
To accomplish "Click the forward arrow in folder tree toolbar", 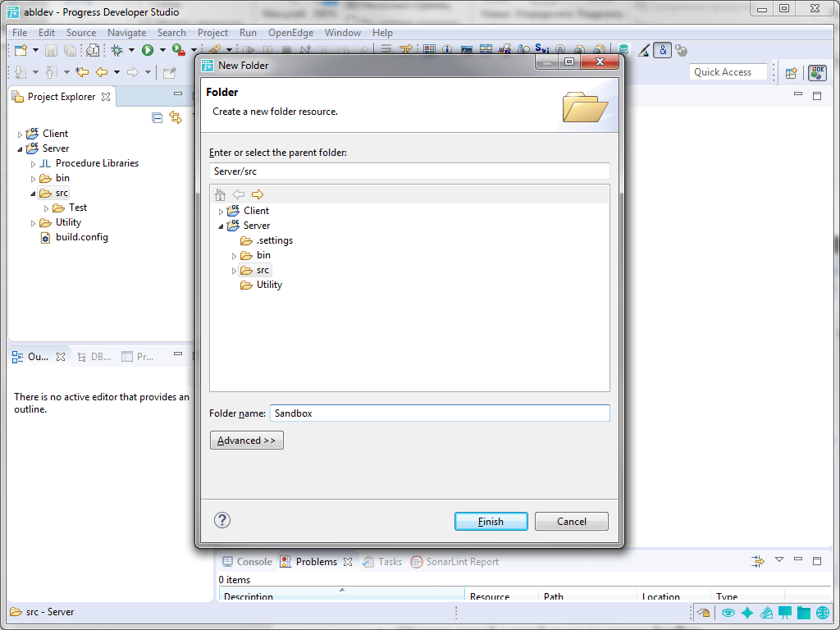I will pos(258,194).
